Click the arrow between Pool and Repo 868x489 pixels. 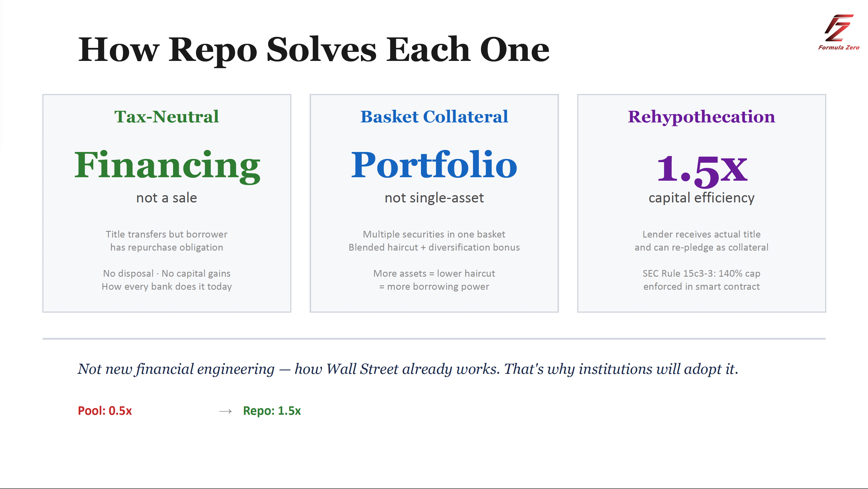point(226,411)
